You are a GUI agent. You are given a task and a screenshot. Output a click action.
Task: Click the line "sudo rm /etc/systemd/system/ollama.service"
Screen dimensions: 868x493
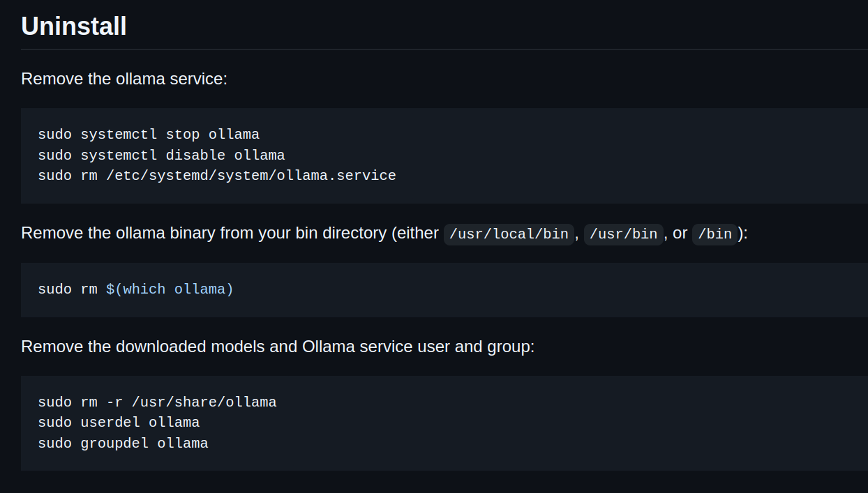coord(217,175)
